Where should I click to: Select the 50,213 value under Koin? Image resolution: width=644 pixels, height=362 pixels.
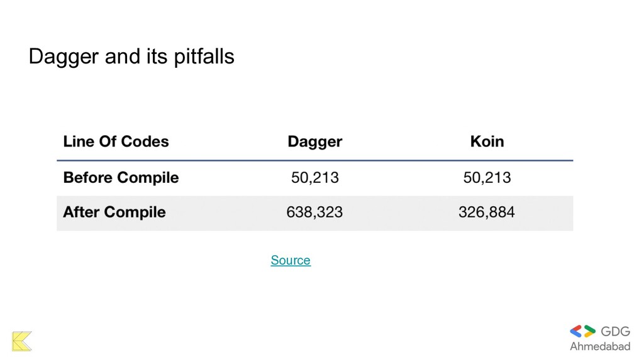click(x=487, y=178)
